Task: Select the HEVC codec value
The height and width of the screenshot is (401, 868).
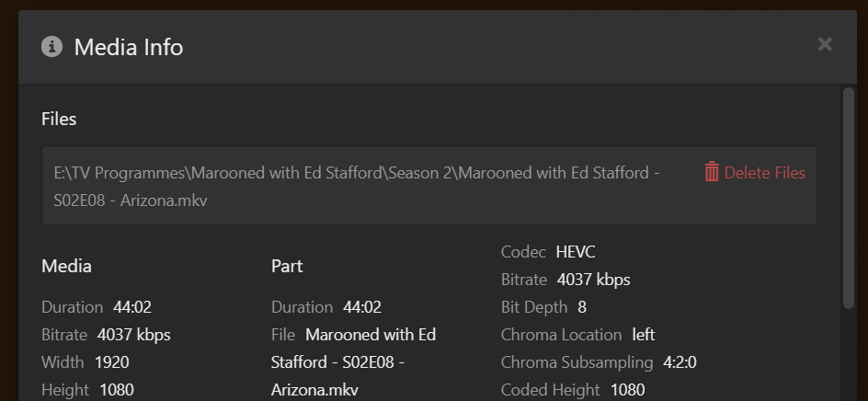Action: (x=577, y=252)
